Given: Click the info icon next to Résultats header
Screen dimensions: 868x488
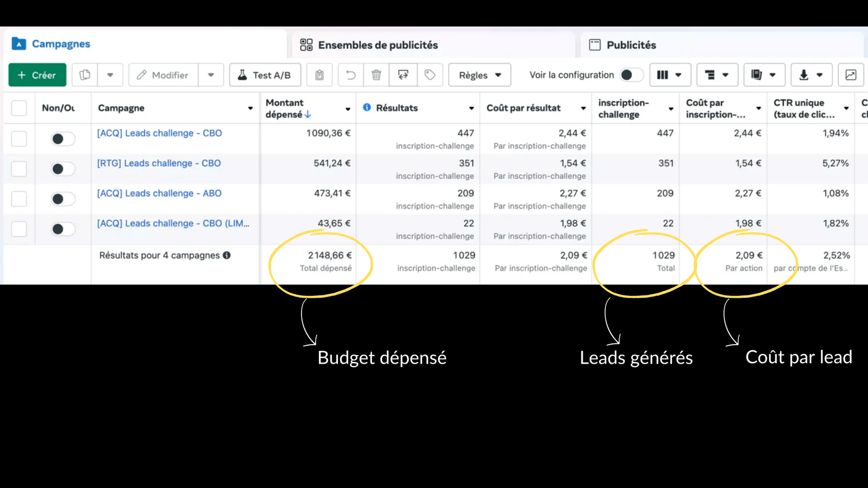Looking at the screenshot, I should point(367,108).
